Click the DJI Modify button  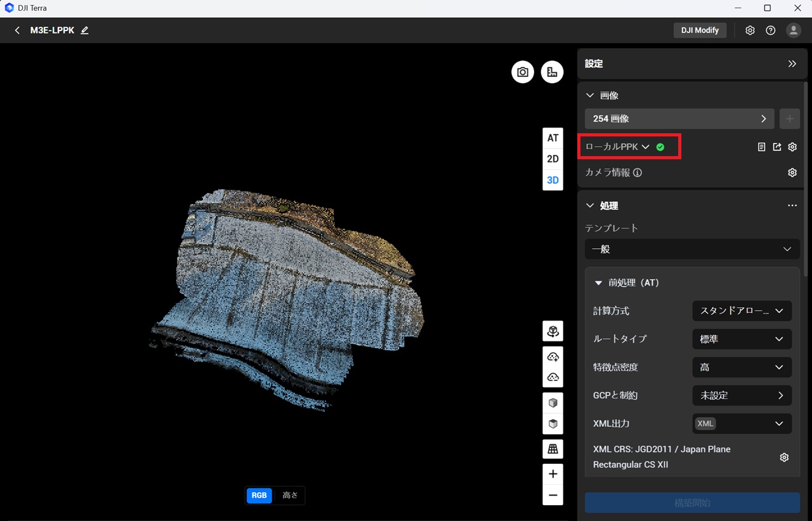[x=700, y=30]
